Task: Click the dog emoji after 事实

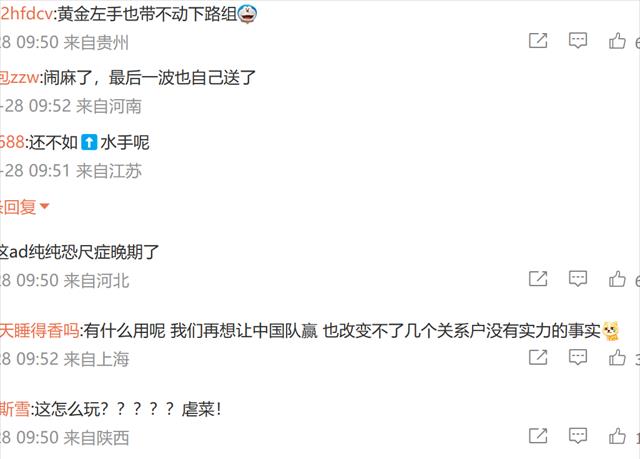Action: [x=611, y=331]
